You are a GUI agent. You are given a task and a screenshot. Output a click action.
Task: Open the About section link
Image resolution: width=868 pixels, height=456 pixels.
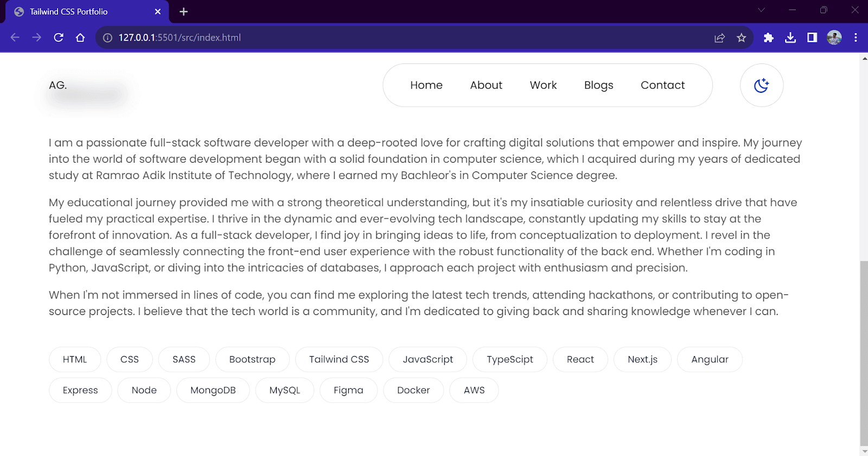486,85
